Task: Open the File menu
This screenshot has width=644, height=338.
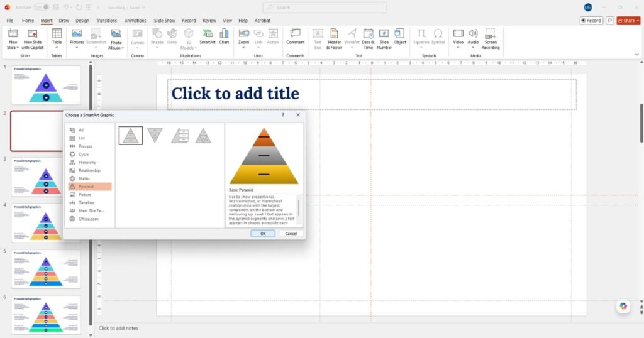Action: click(x=10, y=21)
